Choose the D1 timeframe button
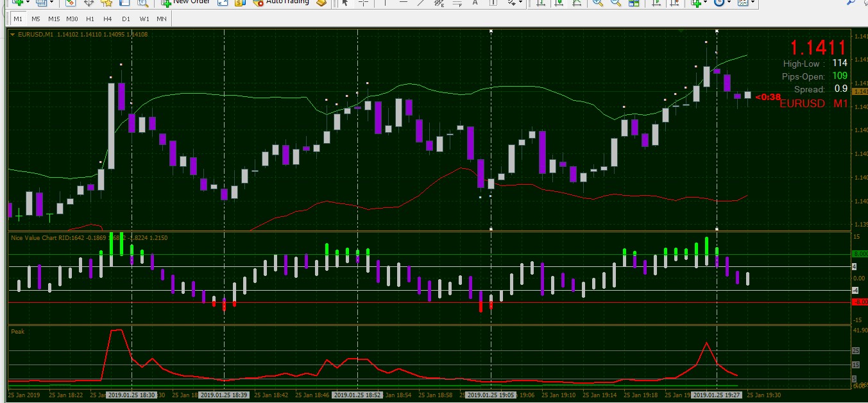This screenshot has height=403, width=868. coord(126,19)
